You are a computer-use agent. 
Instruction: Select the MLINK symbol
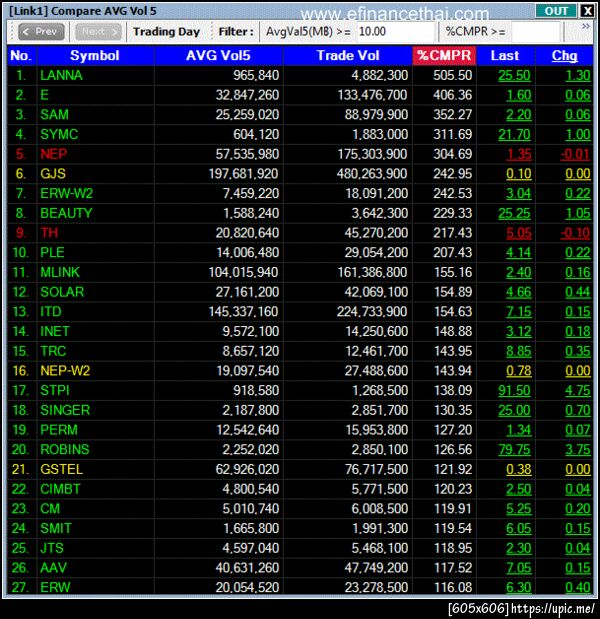(60, 272)
